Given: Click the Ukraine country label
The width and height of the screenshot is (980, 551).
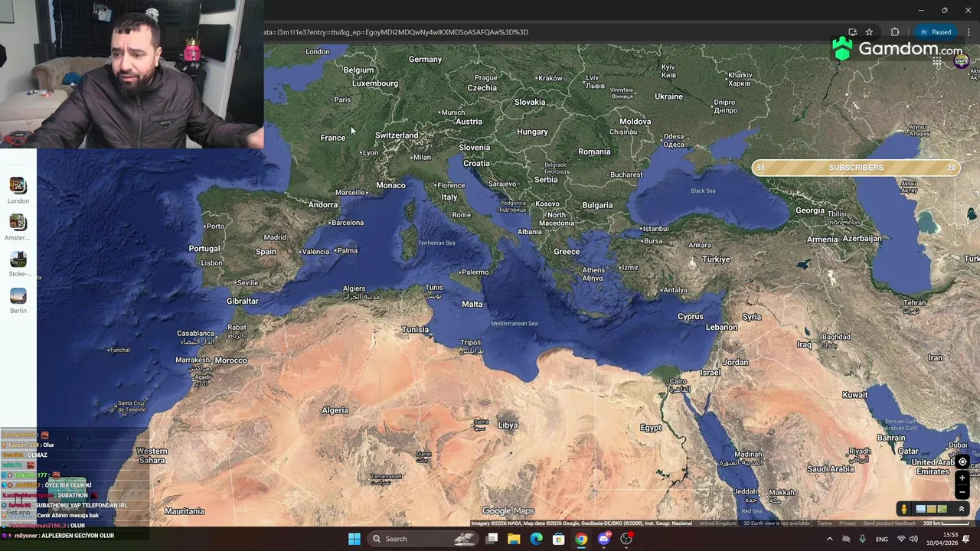Looking at the screenshot, I should coord(668,96).
